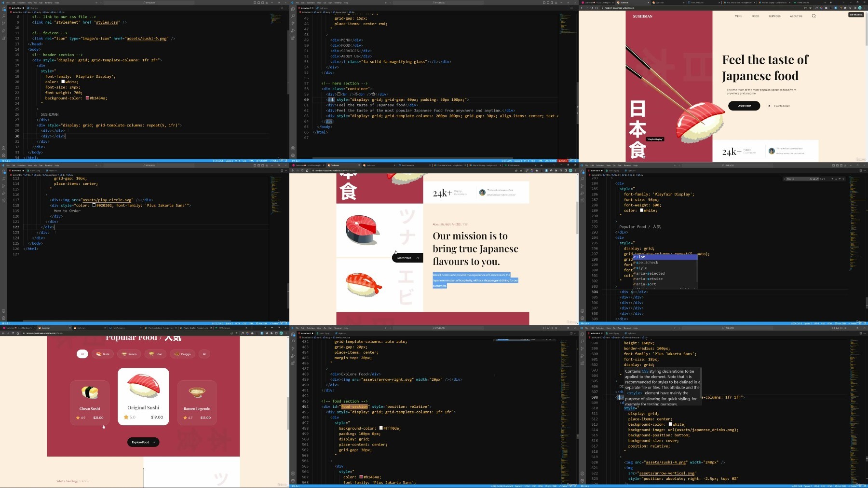Choose 'aria-setsize' from autocomplete list
Image resolution: width=868 pixels, height=488 pixels.
click(x=665, y=279)
